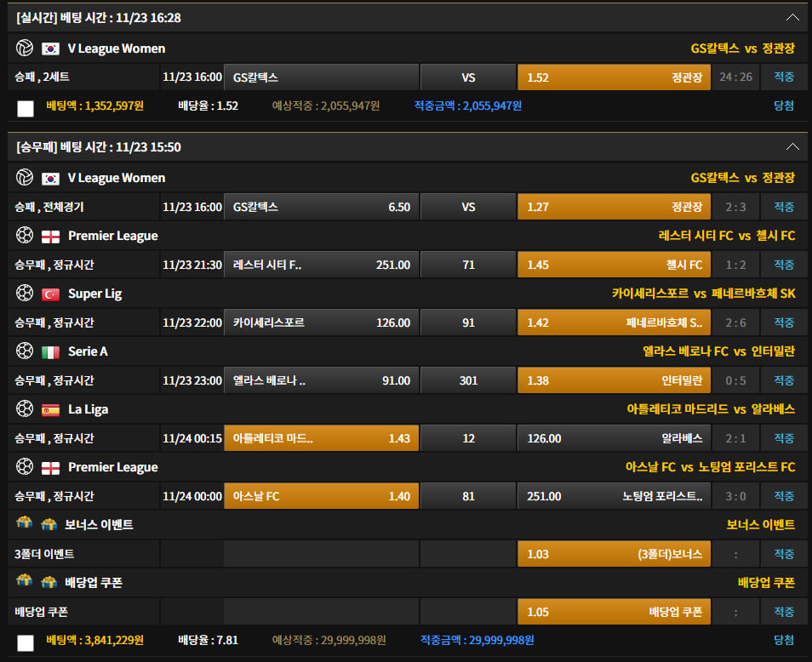Screen dimensions: 812x662
Task: Click South Korea flag in second V League Women row
Action: [50, 178]
